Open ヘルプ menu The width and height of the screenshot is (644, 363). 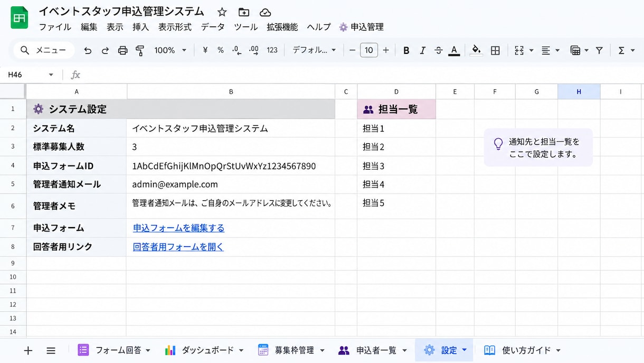(x=319, y=27)
